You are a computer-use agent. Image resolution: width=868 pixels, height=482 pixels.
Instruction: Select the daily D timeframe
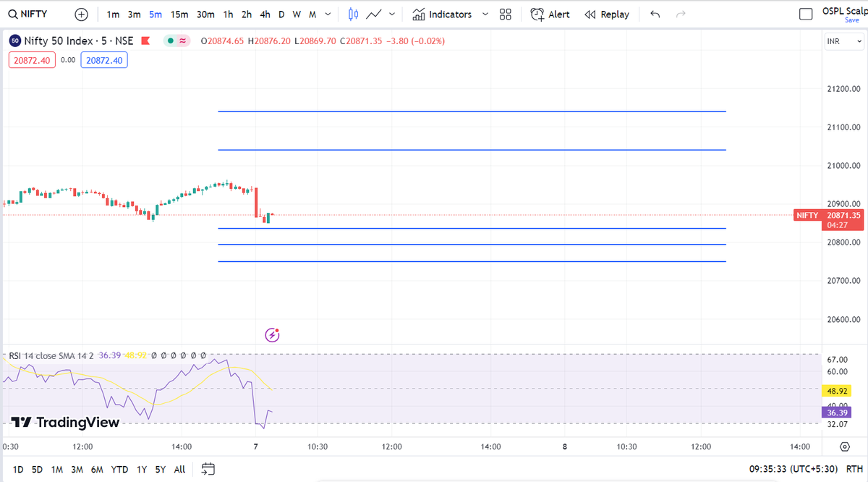coord(281,14)
